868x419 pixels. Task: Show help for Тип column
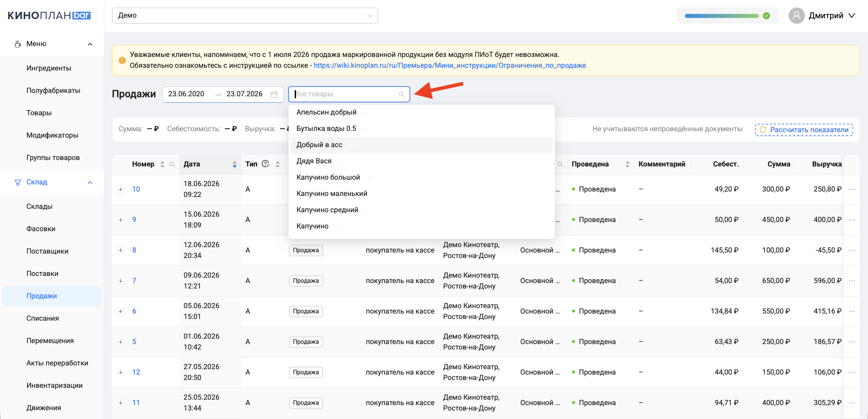click(265, 164)
